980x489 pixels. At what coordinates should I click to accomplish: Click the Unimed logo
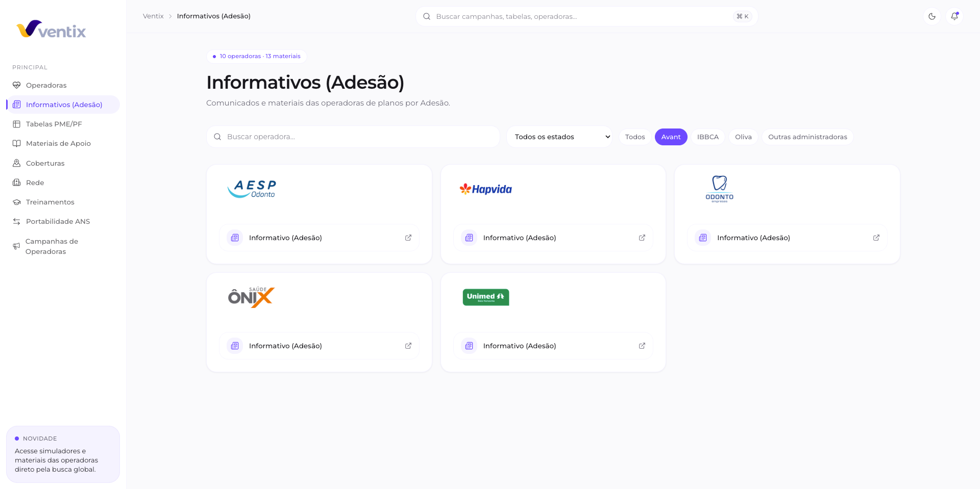pyautogui.click(x=486, y=297)
